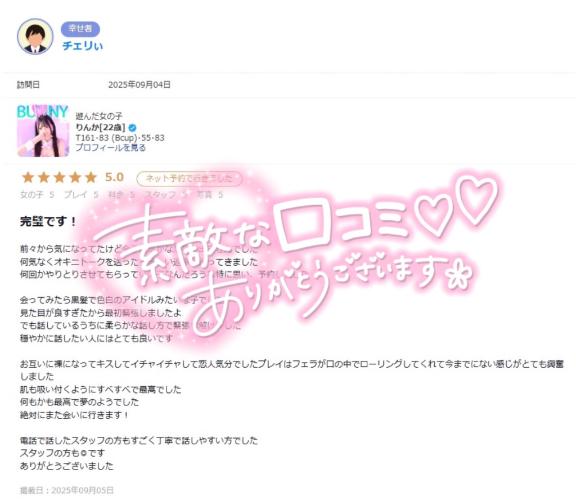Click the posting date 2025年09月05日
This screenshot has height=504, width=576.
point(82,490)
